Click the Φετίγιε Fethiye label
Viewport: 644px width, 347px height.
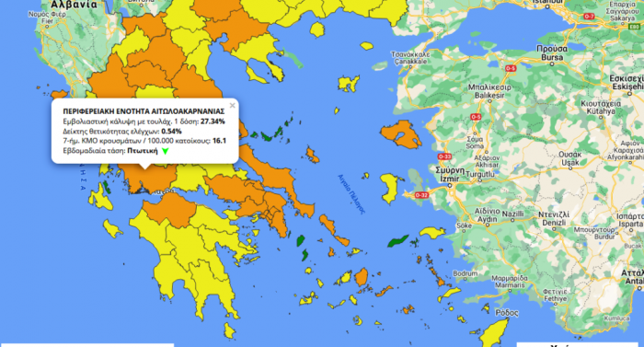point(555,295)
